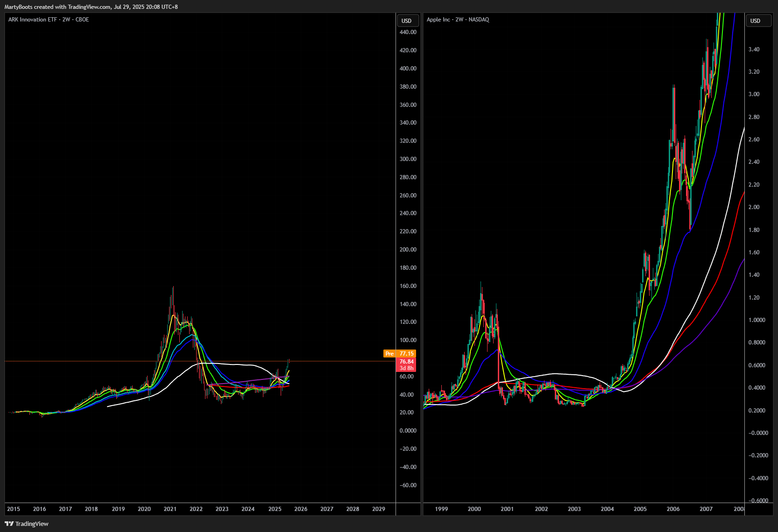Click 2.20 on the Apple price axis
Viewport: 778px width, 532px height.
point(754,185)
